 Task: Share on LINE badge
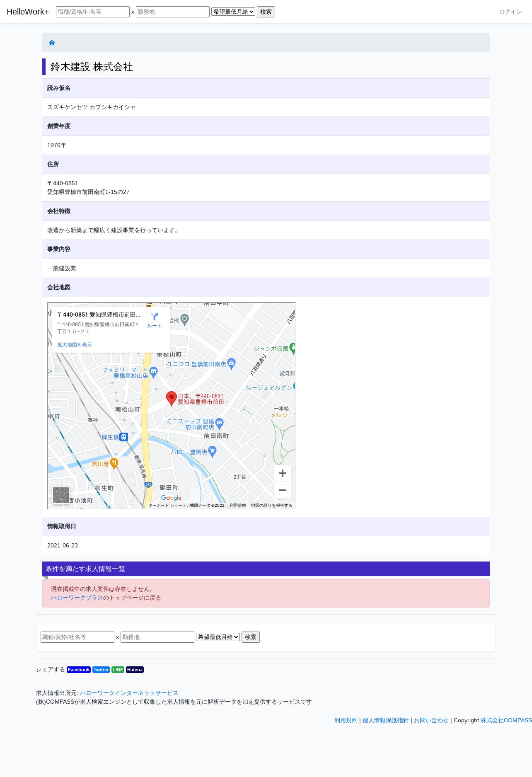tap(118, 670)
